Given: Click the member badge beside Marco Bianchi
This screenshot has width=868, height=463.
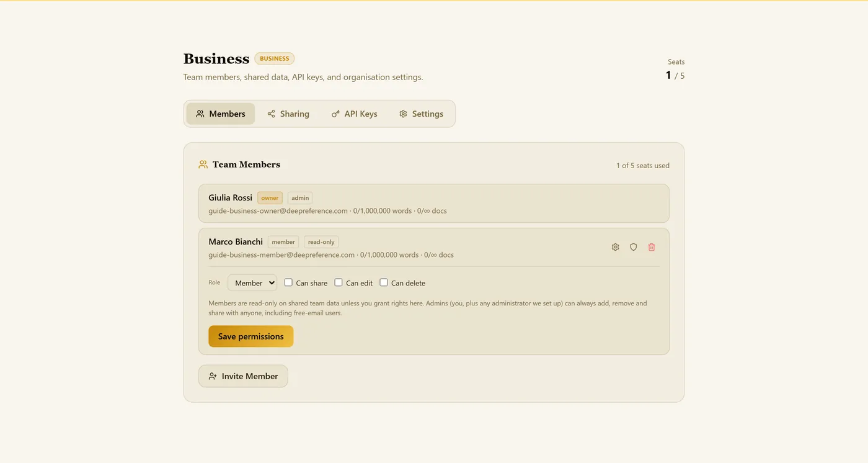Looking at the screenshot, I should click(x=283, y=242).
